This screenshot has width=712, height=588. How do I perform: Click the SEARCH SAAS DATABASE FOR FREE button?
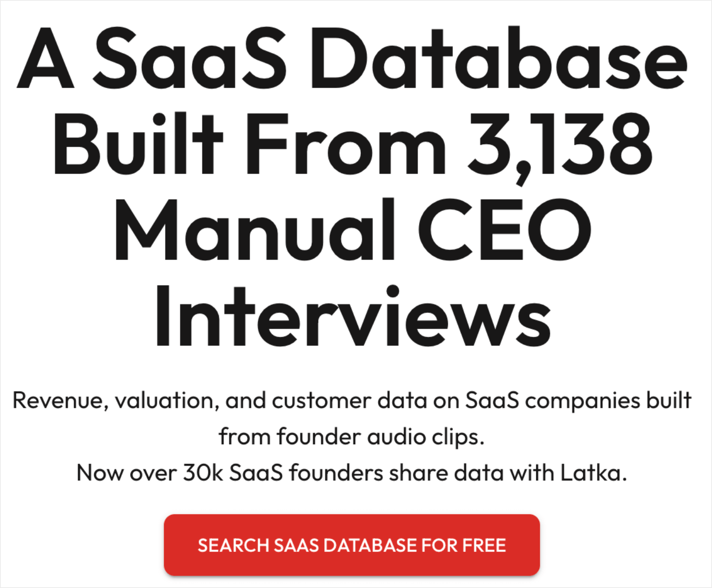pyautogui.click(x=353, y=545)
